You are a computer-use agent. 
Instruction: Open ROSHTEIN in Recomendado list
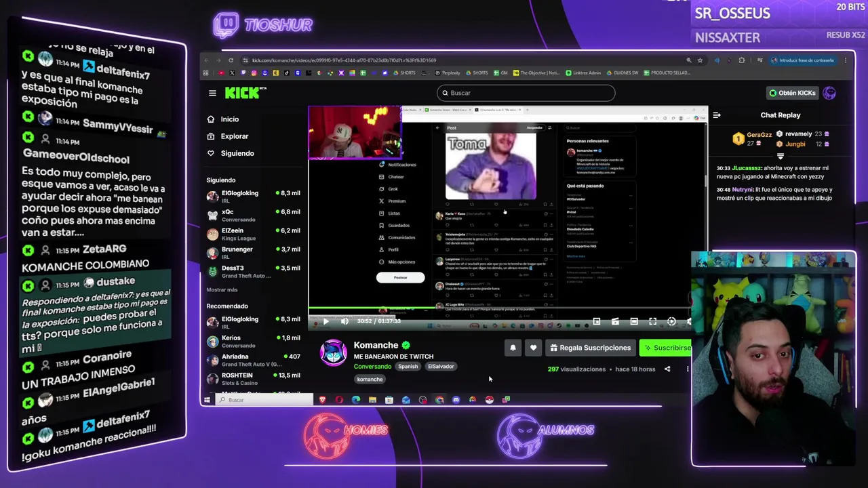pyautogui.click(x=253, y=379)
